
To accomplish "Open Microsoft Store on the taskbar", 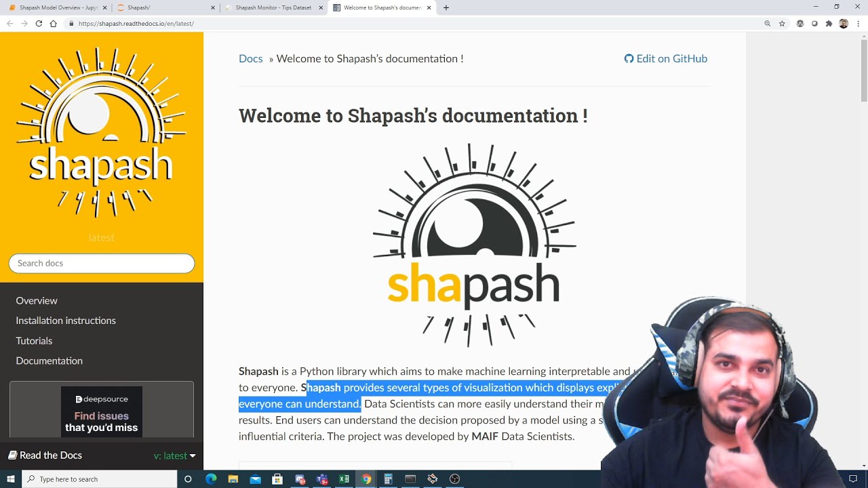I will click(277, 479).
